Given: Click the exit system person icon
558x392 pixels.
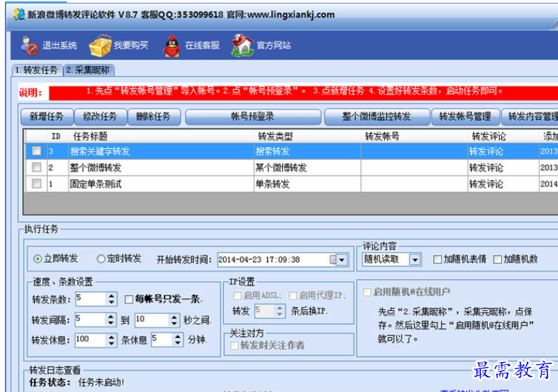Looking at the screenshot, I should pos(29,46).
